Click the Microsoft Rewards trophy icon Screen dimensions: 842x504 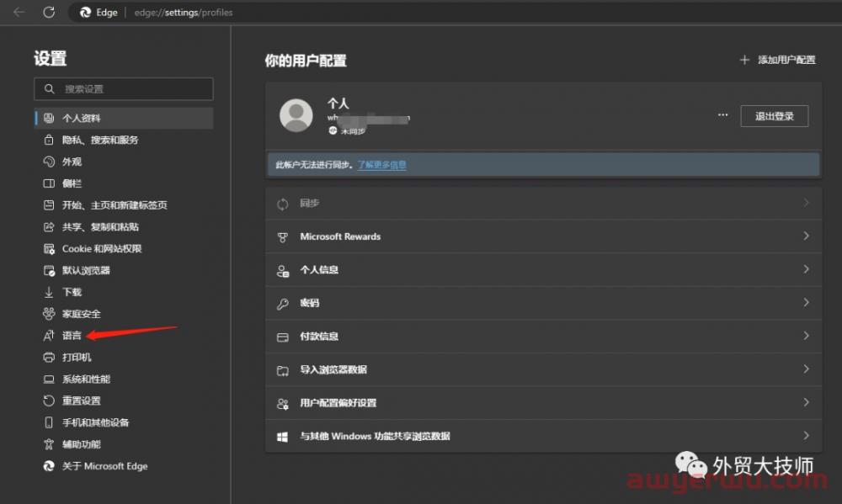[282, 237]
